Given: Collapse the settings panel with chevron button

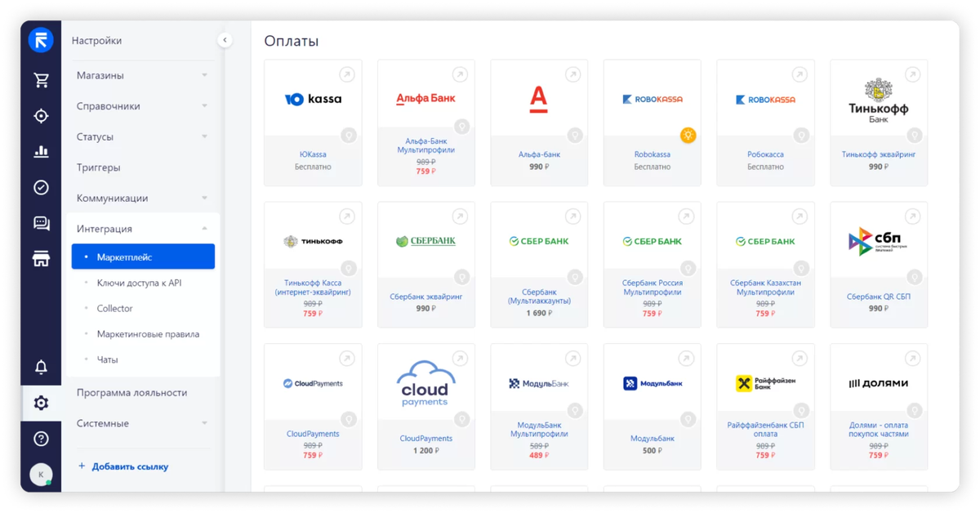Looking at the screenshot, I should click(225, 40).
